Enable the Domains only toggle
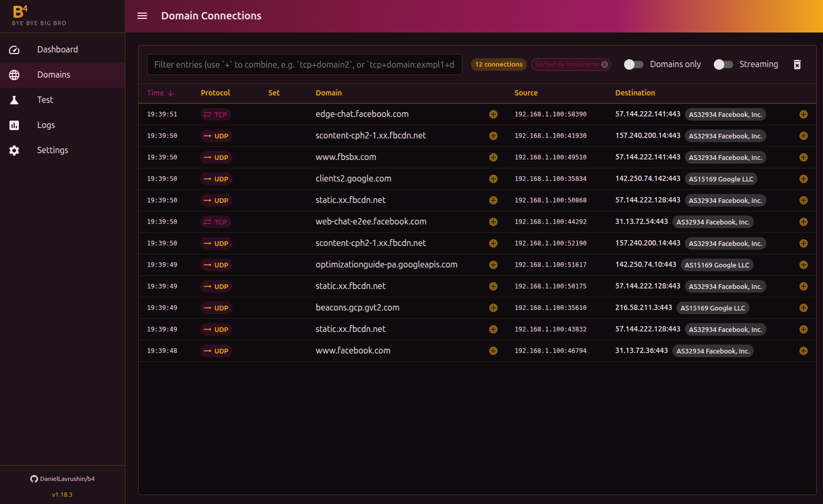 coord(634,65)
